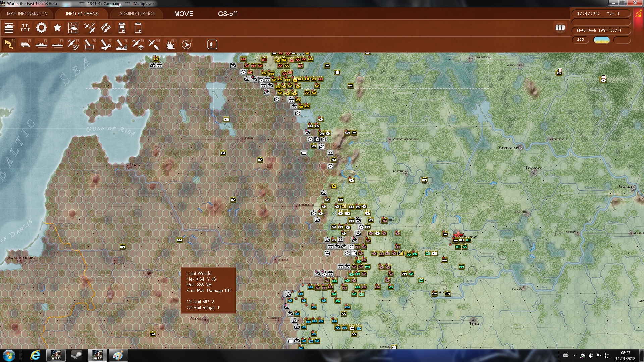644x362 pixels.
Task: End the turn with F12 icon
Action: pos(186,44)
